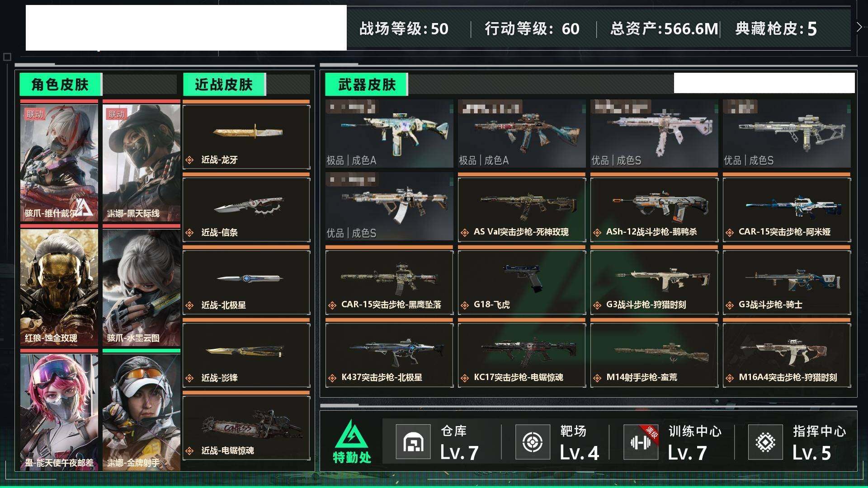Open the 近战皮肤 tab header
Screen dimensions: 868x488
(x=224, y=84)
